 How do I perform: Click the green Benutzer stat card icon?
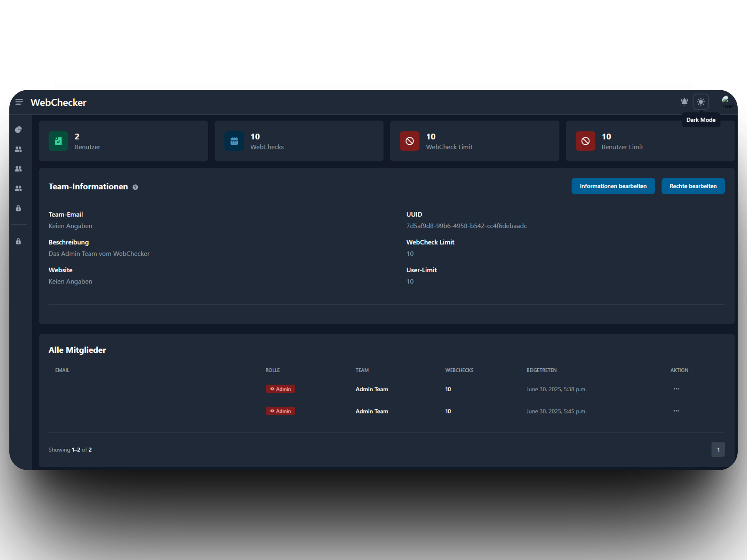tap(58, 141)
